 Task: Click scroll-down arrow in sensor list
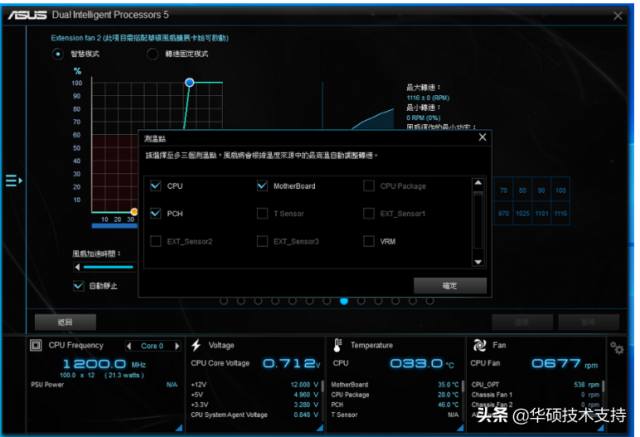(x=478, y=262)
